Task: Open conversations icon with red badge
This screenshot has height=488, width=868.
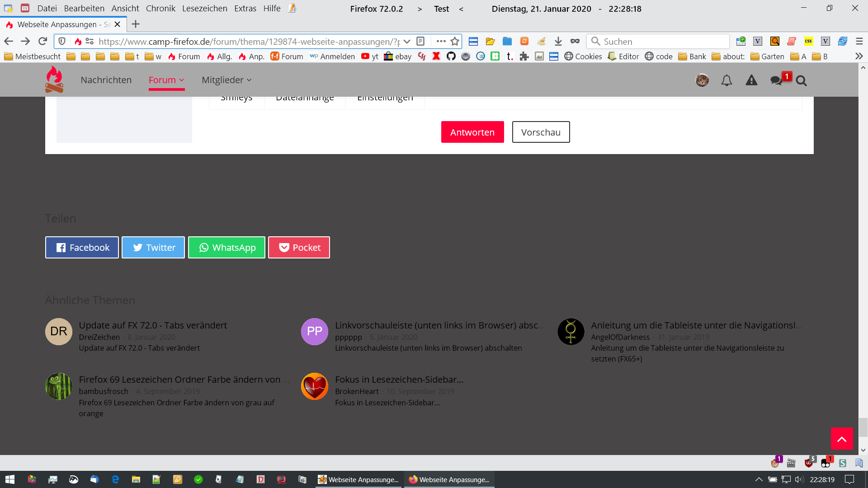Action: 777,80
